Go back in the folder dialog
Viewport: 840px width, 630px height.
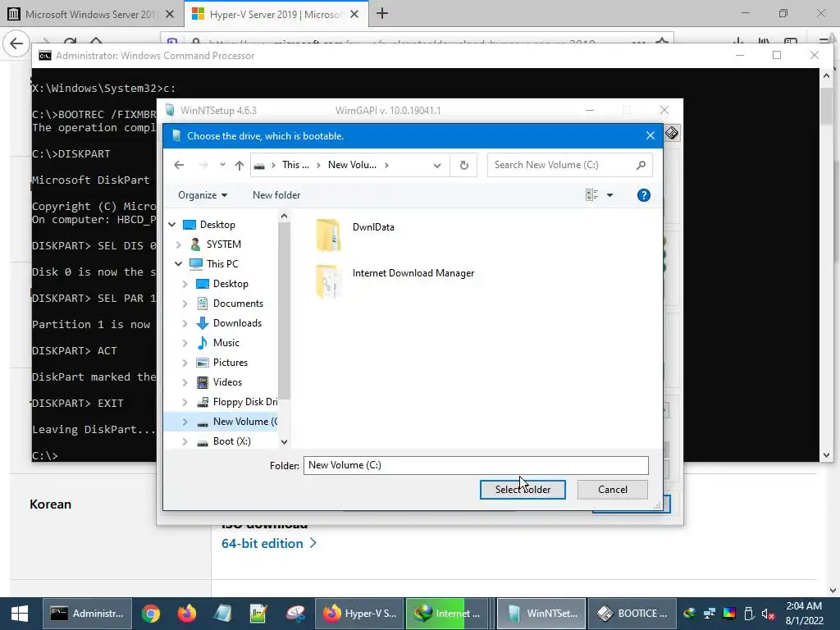[x=179, y=165]
